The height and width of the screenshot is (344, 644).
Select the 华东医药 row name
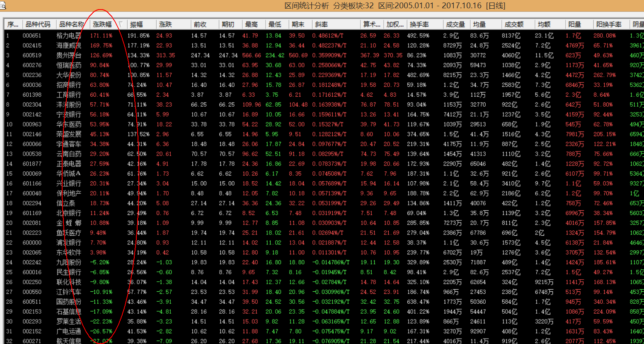point(69,124)
